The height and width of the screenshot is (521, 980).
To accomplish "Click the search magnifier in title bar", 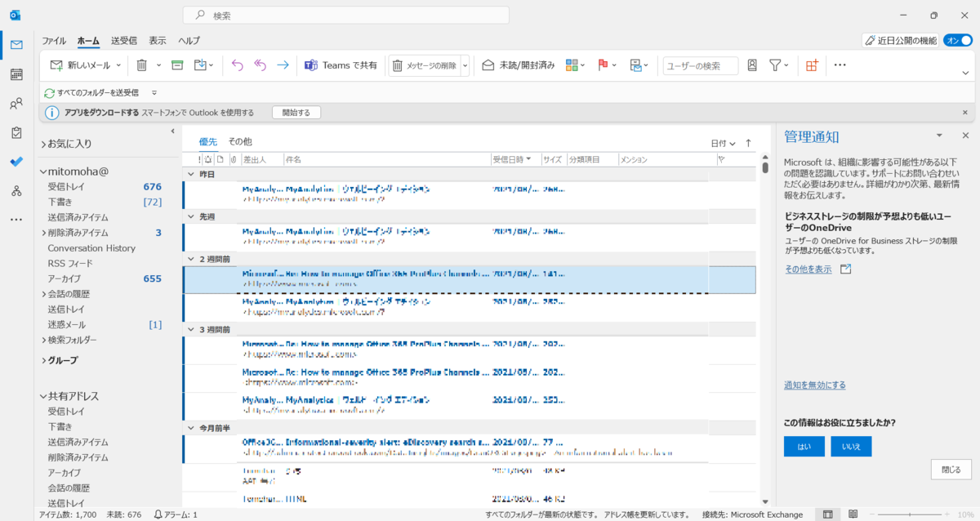I will tap(199, 16).
